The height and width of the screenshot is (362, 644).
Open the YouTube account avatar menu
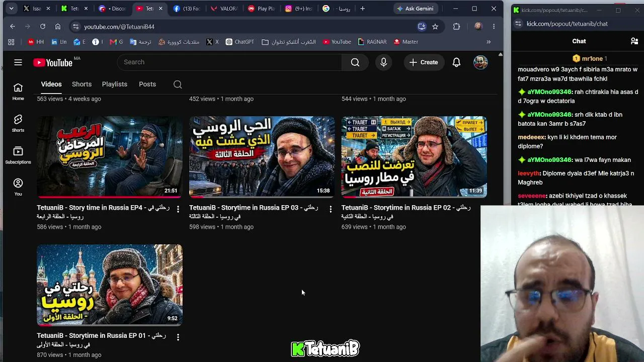tap(480, 62)
